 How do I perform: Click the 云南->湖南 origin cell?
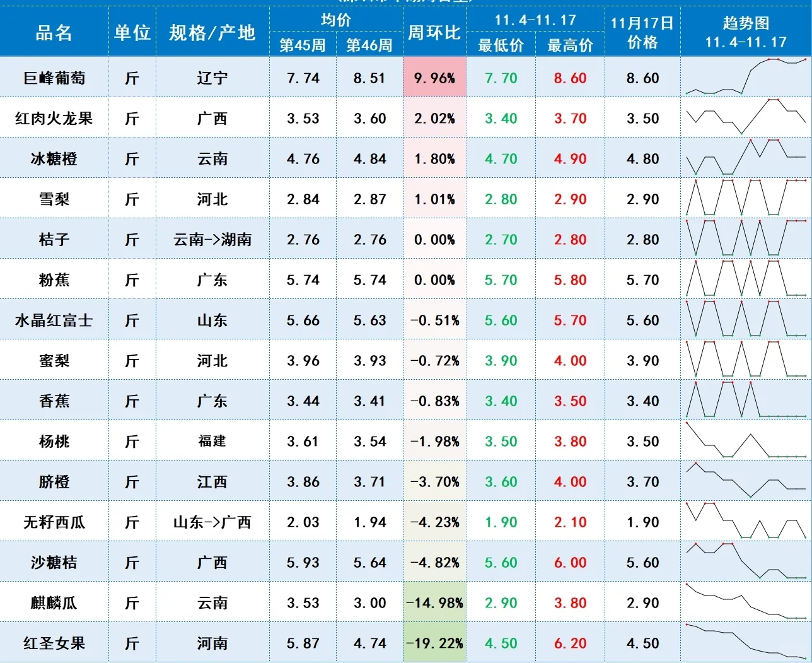212,240
